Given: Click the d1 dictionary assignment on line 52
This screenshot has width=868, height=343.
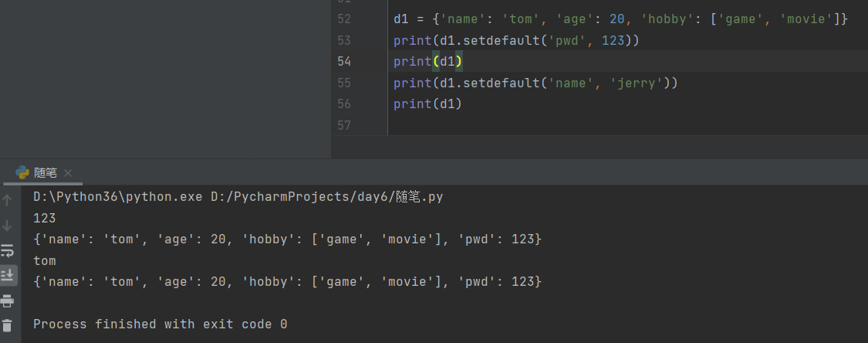Looking at the screenshot, I should click(620, 19).
